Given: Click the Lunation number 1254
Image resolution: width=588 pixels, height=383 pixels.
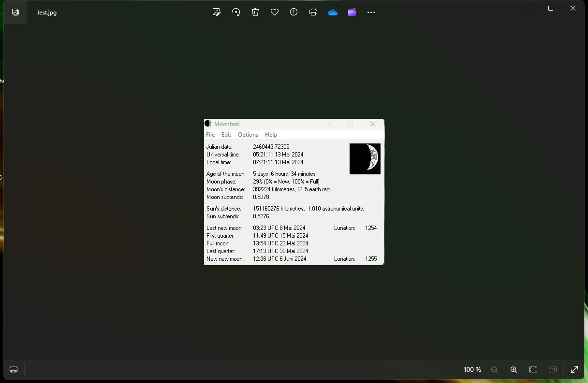Looking at the screenshot, I should tap(371, 228).
